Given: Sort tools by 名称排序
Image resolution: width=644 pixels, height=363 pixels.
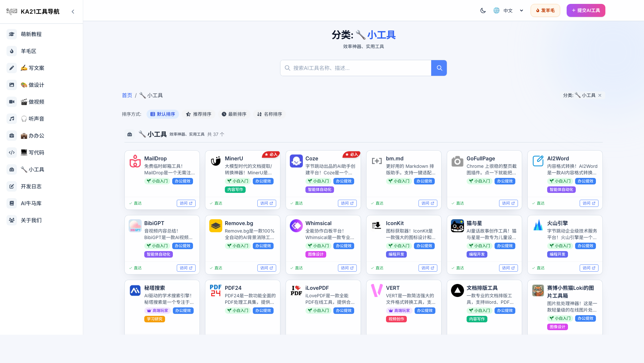Looking at the screenshot, I should point(269,114).
